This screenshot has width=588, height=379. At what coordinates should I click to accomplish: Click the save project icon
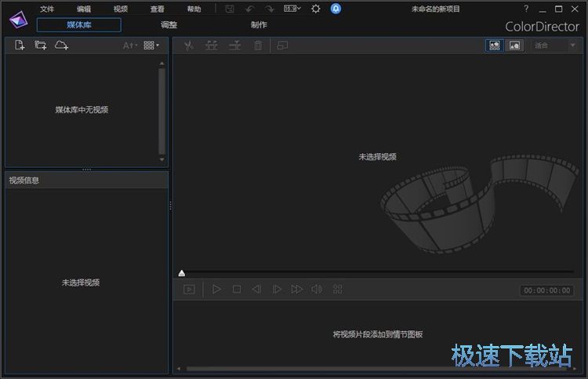230,9
